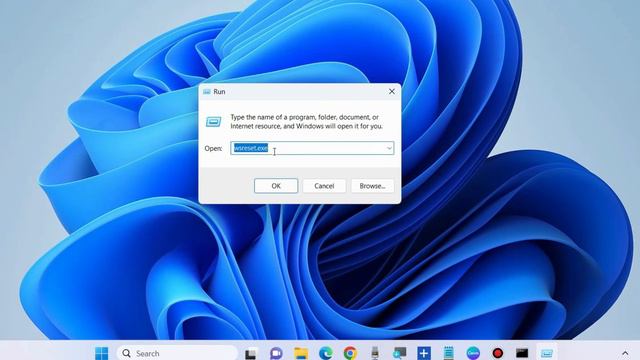Open the red record app taskbar icon
This screenshot has width=640, height=360.
pos(498,353)
